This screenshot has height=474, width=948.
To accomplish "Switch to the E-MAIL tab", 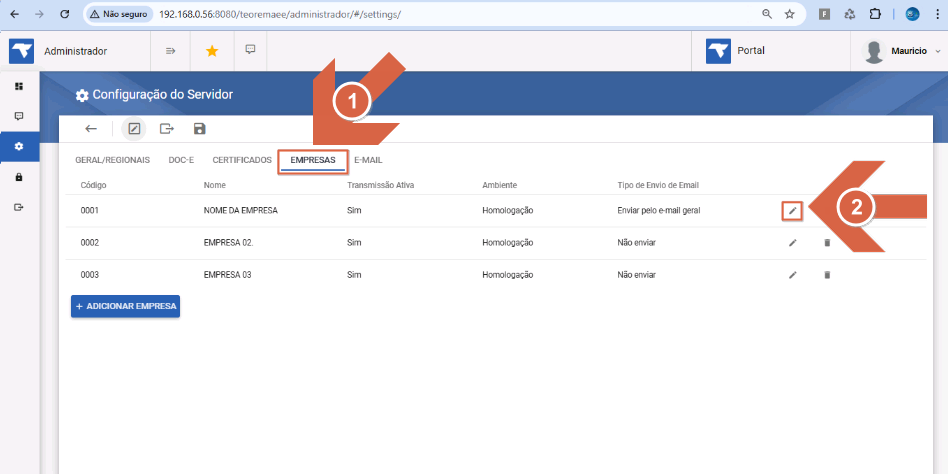I will (368, 160).
